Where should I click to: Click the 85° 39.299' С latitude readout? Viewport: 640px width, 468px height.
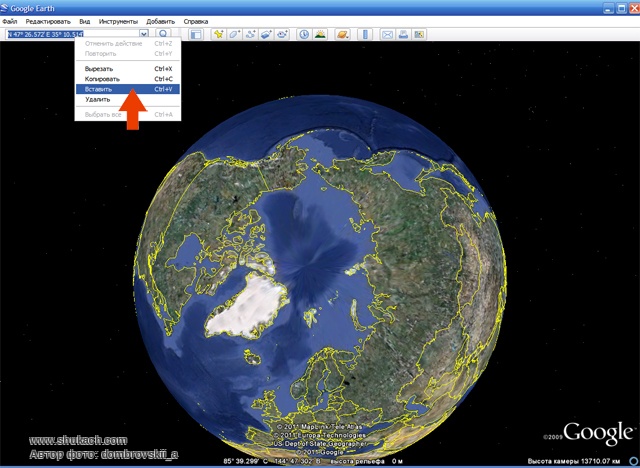point(245,461)
